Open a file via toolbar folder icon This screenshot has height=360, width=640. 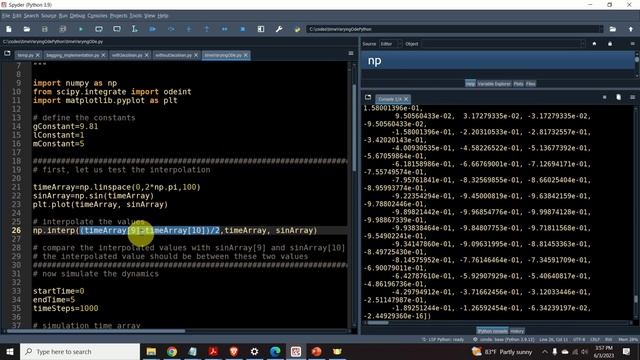27,29
